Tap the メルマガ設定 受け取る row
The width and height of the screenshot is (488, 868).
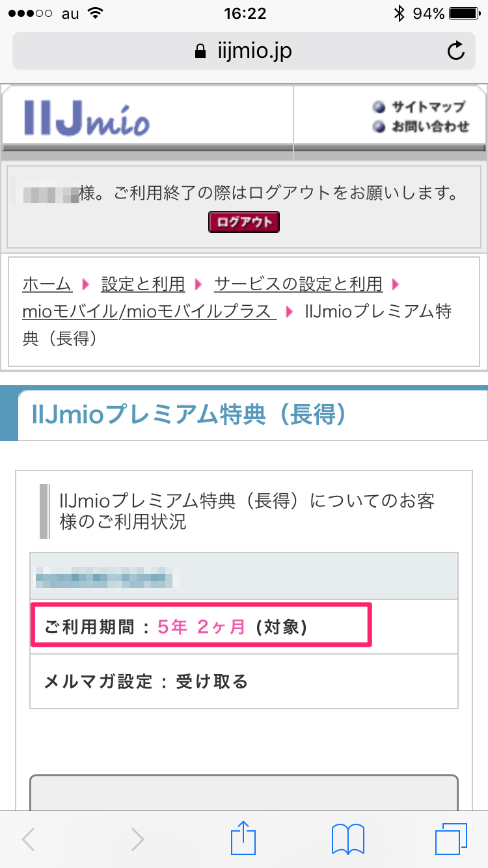coord(244,681)
